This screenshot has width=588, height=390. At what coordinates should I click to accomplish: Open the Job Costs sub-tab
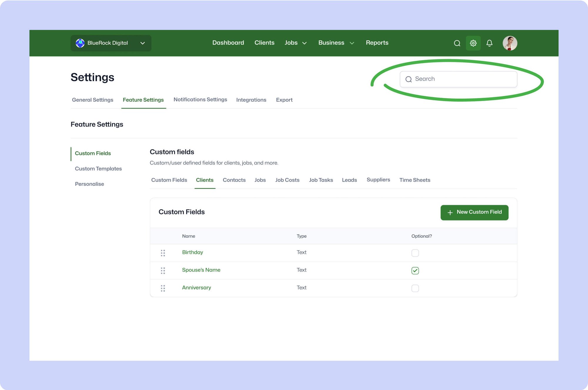pos(287,180)
